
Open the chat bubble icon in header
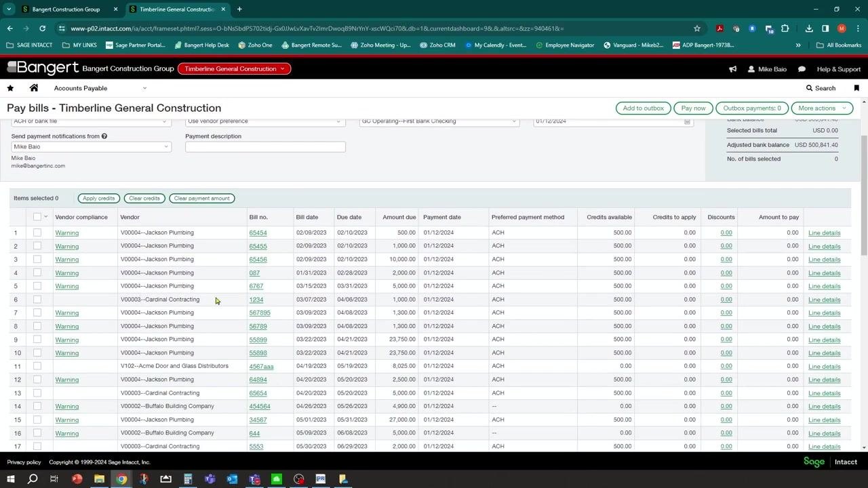click(x=802, y=69)
